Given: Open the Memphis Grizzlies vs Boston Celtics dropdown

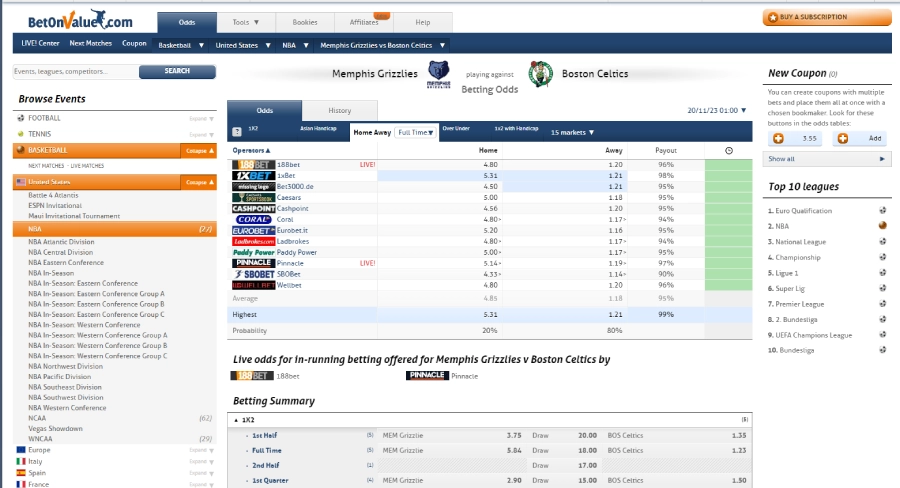Looking at the screenshot, I should point(382,45).
